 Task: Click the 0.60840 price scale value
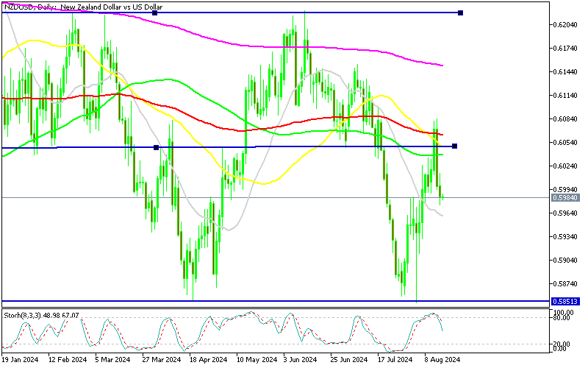pyautogui.click(x=566, y=119)
